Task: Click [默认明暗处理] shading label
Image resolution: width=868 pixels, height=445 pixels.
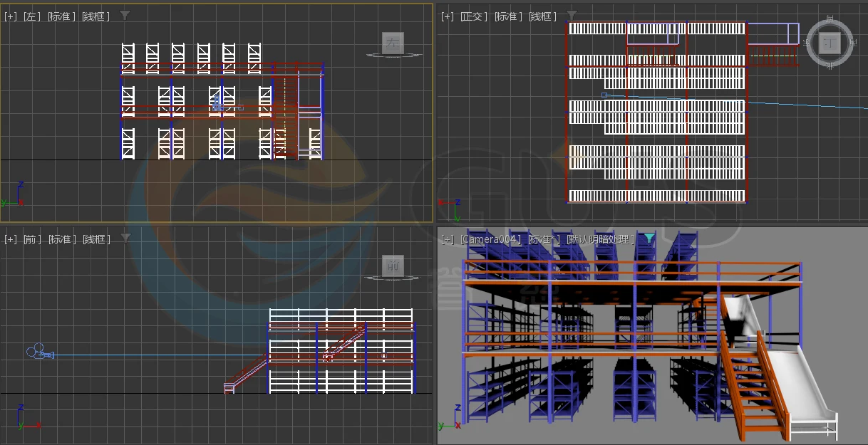Action: pos(600,239)
